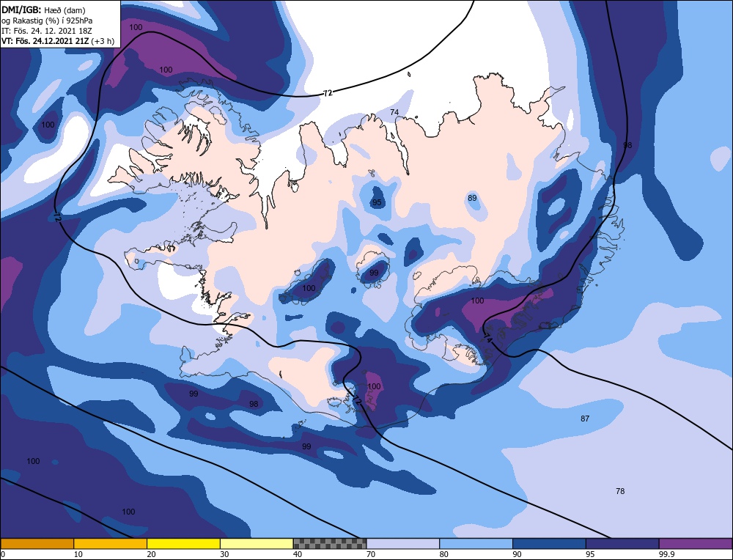Click the '78' humidity value in lower right

620,491
